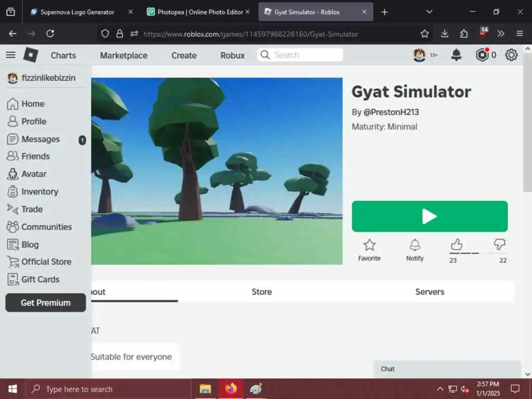Open the Roblox hamburger navigation menu
The image size is (532, 399).
click(x=10, y=55)
